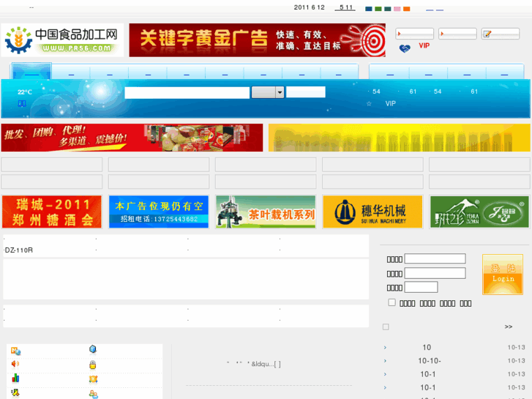This screenshot has height=399, width=532.
Task: Choose the green theme swatch
Action: click(378, 9)
